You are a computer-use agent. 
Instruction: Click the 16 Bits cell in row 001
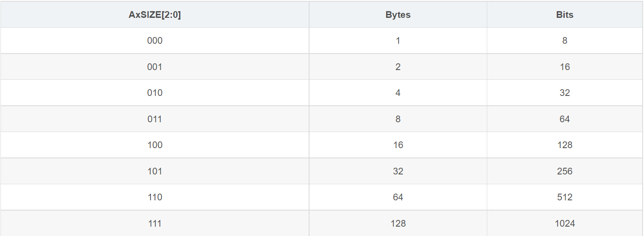point(565,67)
